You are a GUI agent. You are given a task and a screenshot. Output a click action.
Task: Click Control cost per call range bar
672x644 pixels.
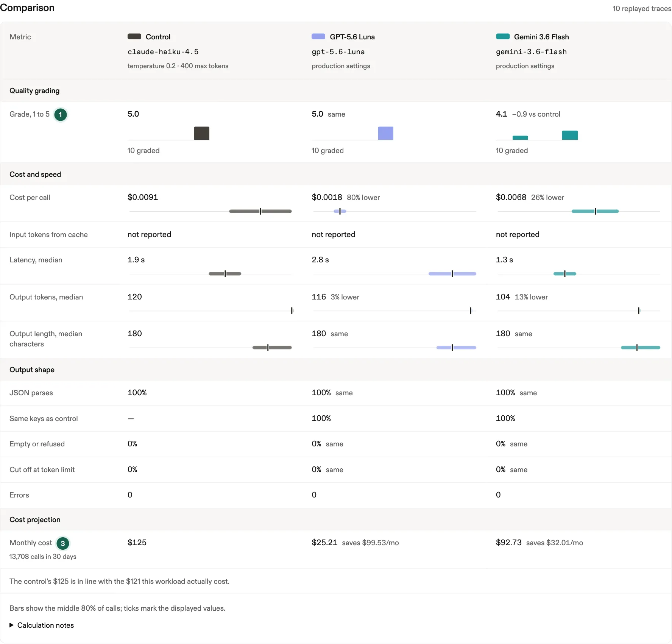pos(260,211)
